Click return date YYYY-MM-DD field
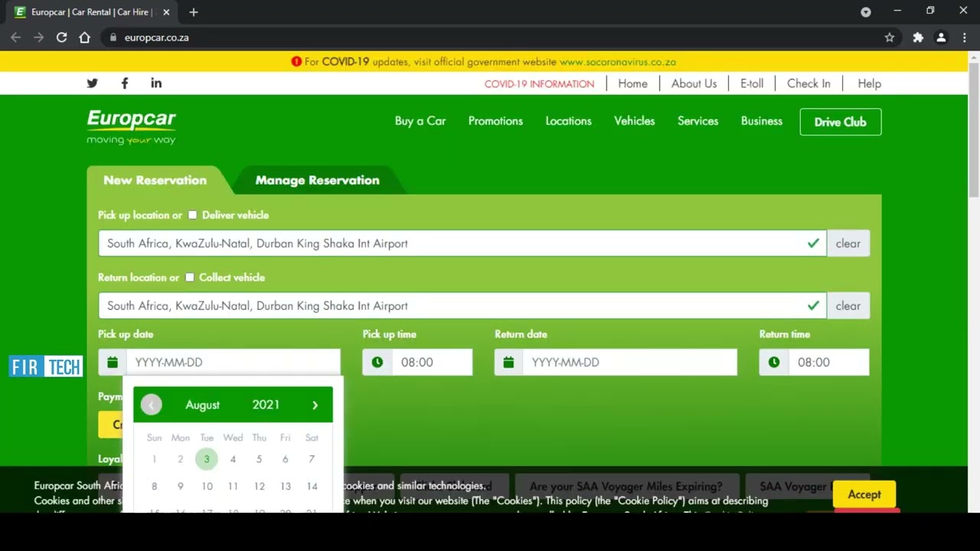This screenshot has height=551, width=980. tap(629, 362)
